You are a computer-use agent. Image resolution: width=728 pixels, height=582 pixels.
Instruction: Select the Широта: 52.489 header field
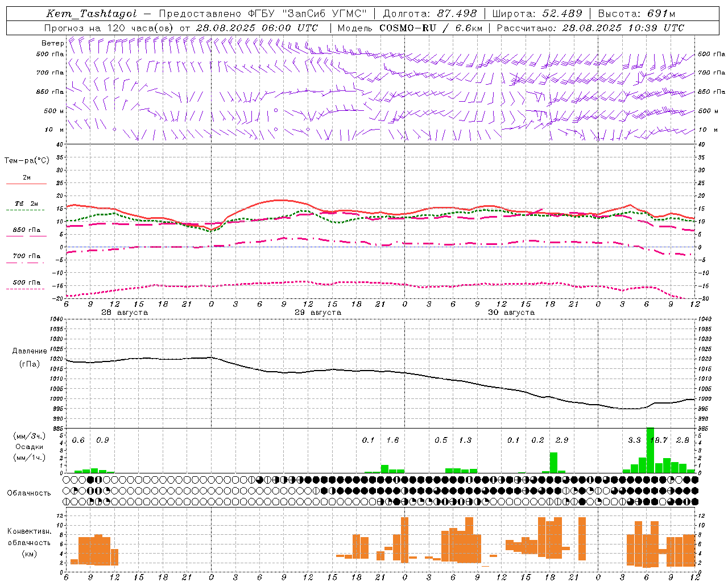click(537, 14)
